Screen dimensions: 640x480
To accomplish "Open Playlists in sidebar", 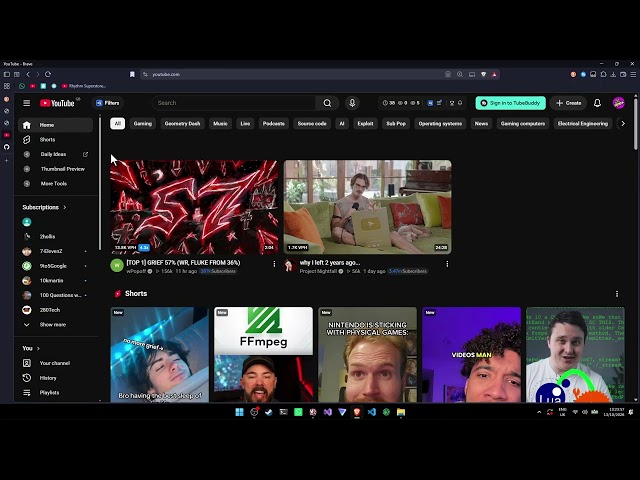I will [56, 393].
